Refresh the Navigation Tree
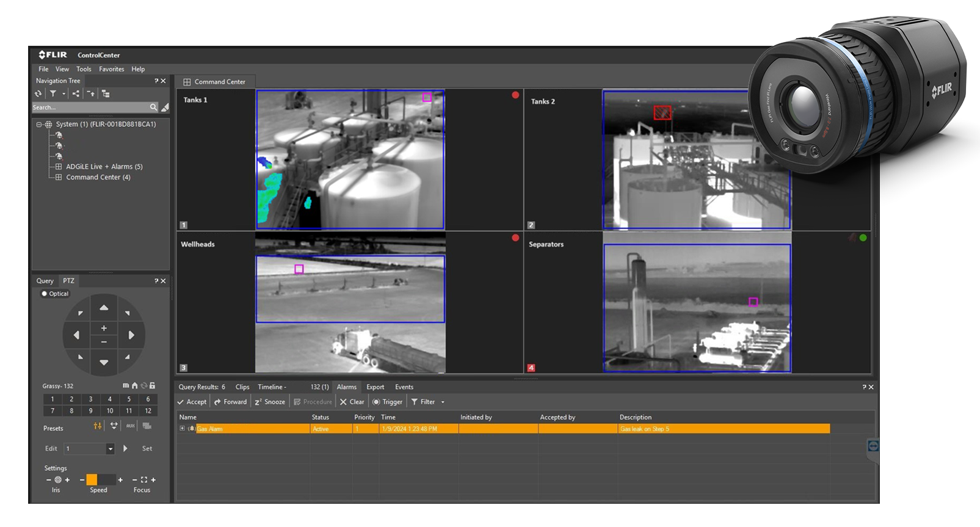Viewport: 980px width, 527px height. 38,93
